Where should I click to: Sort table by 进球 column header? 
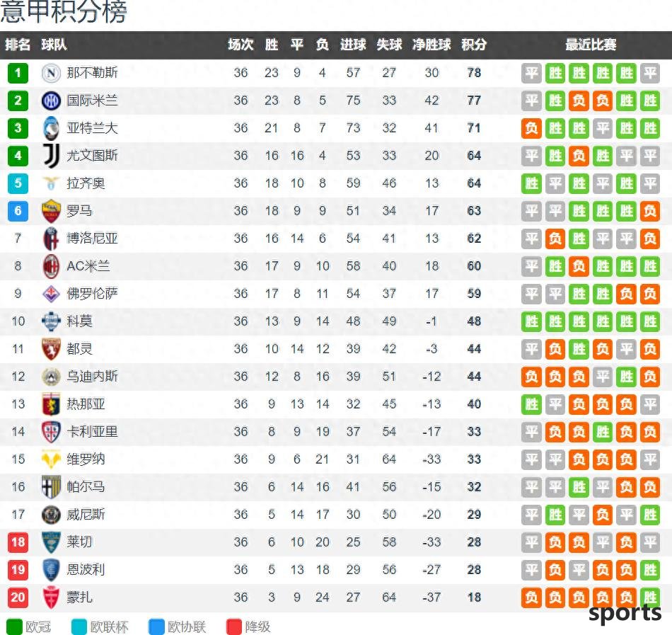coord(353,45)
